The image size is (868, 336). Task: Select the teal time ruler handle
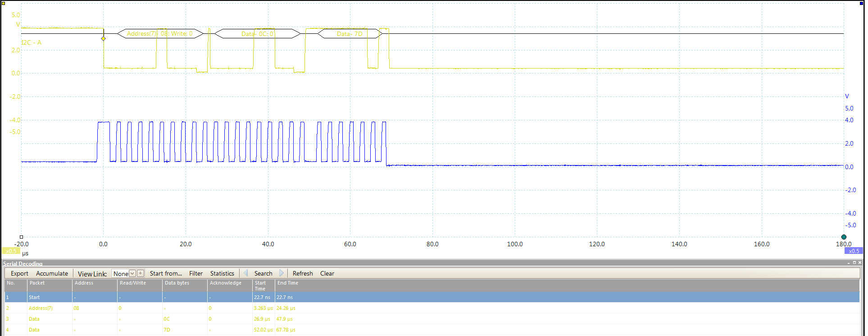844,237
